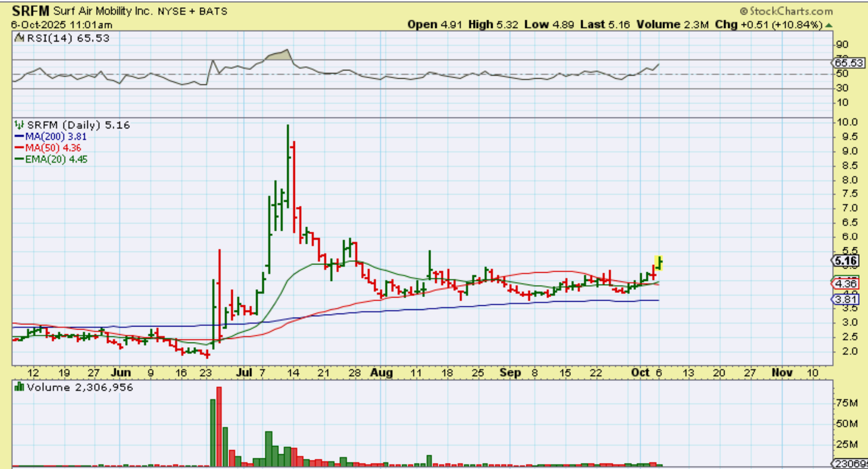
Task: Select the red 4.36 MA(50) axis tag
Action: point(845,284)
